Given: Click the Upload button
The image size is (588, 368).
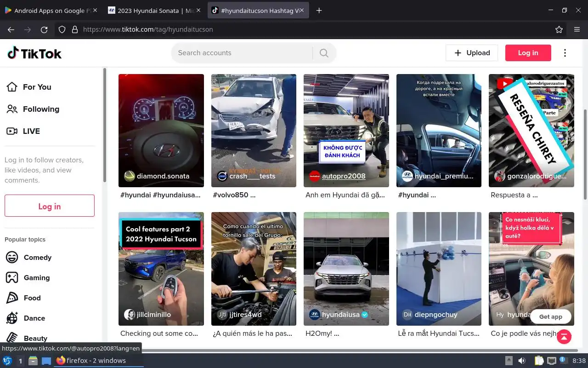Looking at the screenshot, I should [x=472, y=53].
